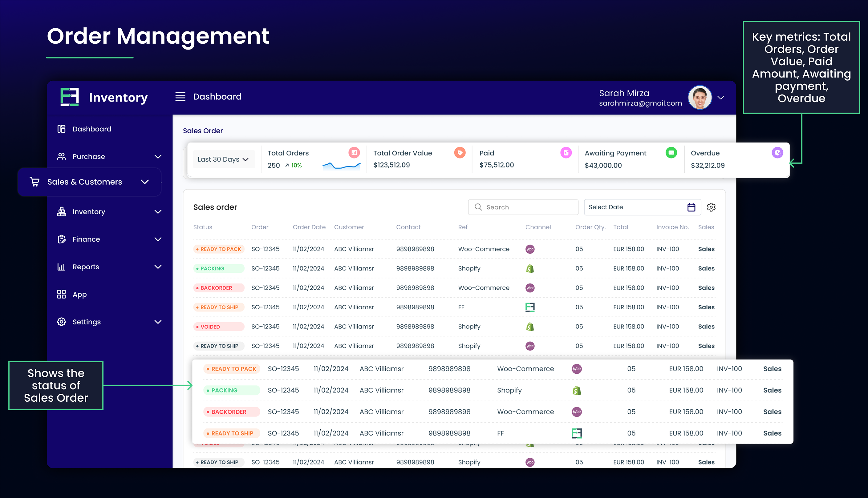This screenshot has width=868, height=498.
Task: Expand the Sales & Customers menu chevron
Action: coord(145,182)
